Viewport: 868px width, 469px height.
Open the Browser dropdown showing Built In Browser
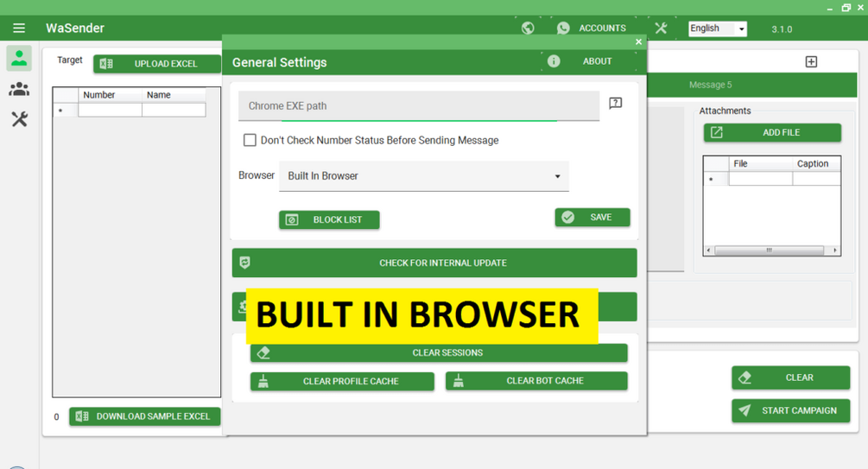(x=423, y=176)
